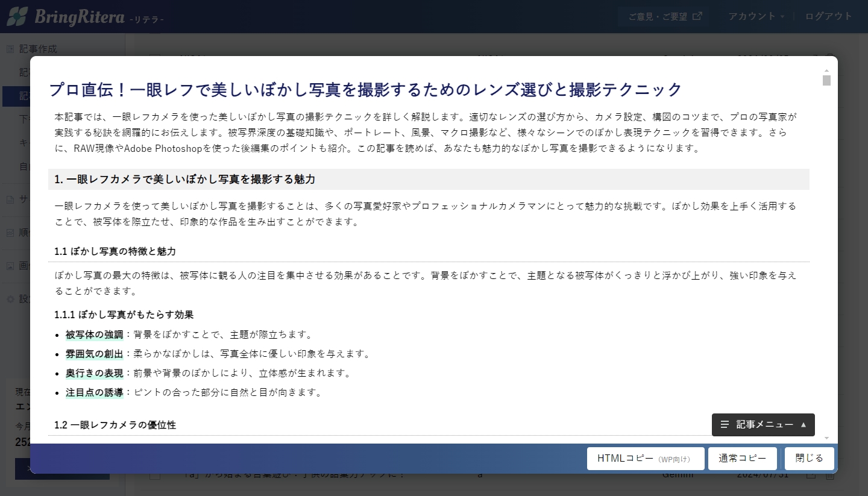The image size is (868, 496).
Task: Toggle the checkbox on the bottom article row
Action: point(155,475)
